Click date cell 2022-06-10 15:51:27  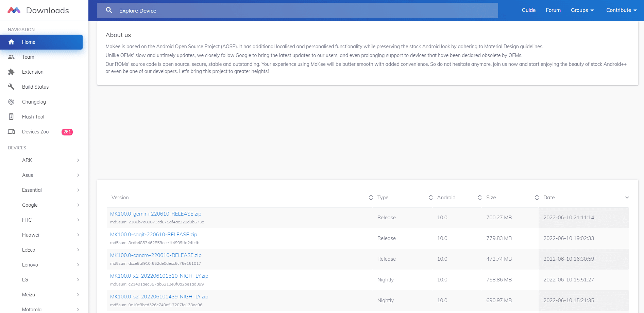click(569, 280)
